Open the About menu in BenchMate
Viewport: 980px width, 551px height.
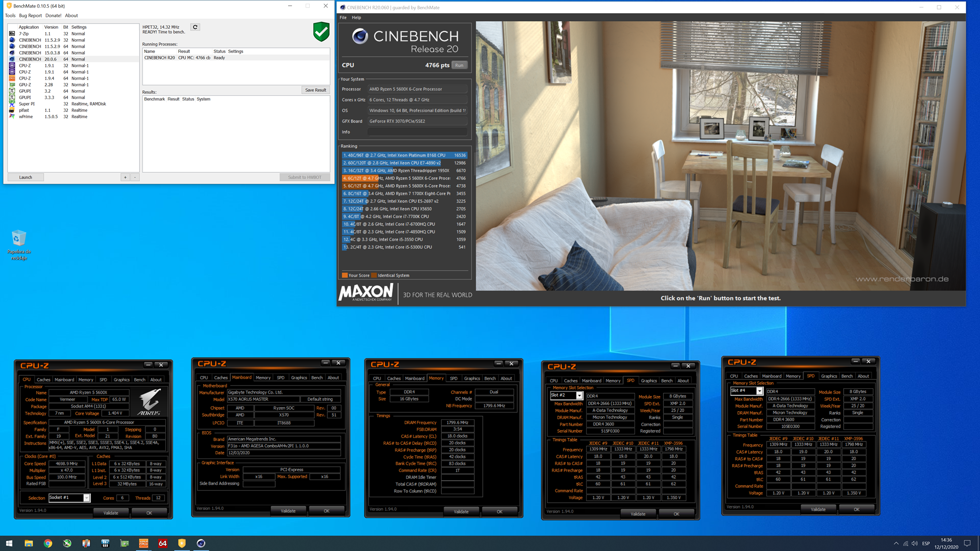click(x=71, y=15)
